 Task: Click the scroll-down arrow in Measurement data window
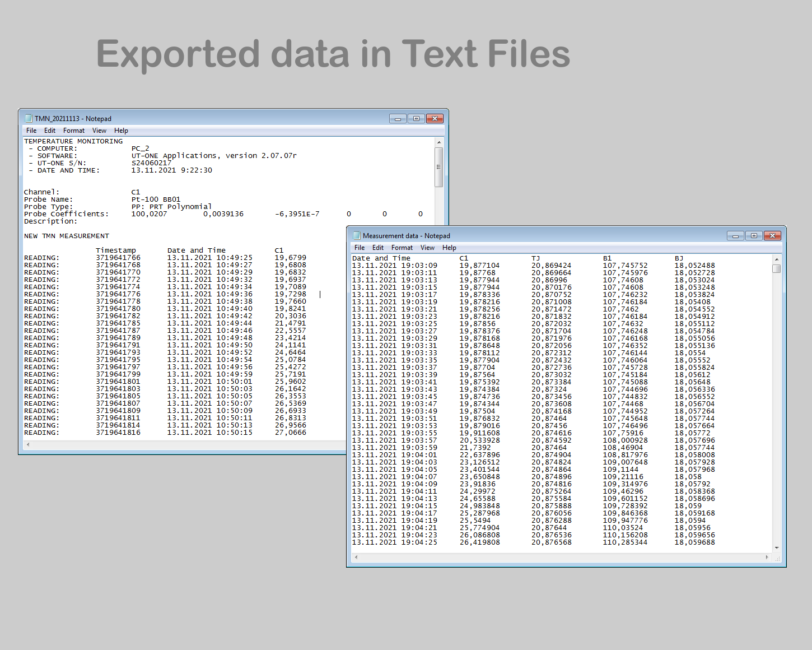point(777,547)
